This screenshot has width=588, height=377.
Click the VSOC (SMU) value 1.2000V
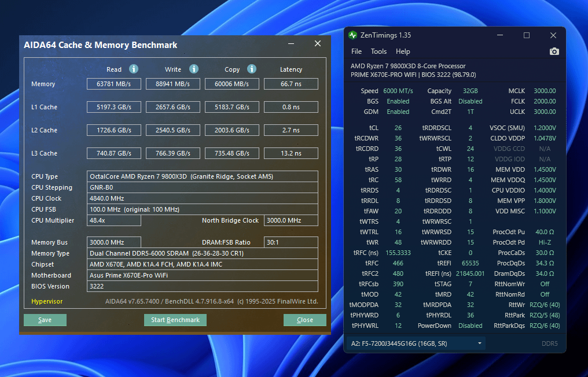[545, 128]
